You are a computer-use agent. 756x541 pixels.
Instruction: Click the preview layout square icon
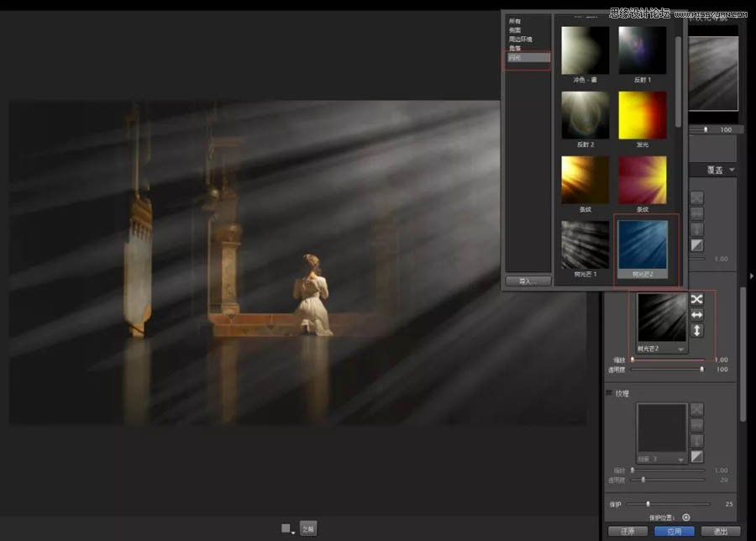pos(286,528)
